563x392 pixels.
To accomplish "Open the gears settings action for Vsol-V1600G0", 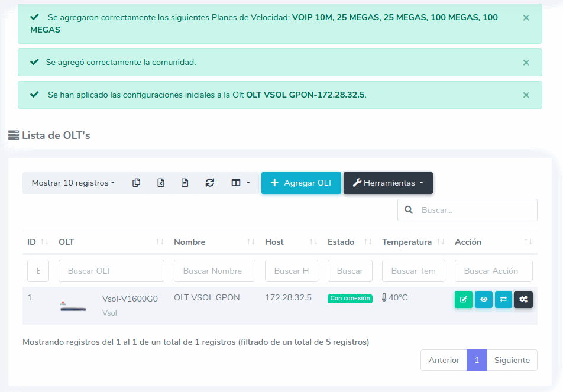I will [523, 300].
